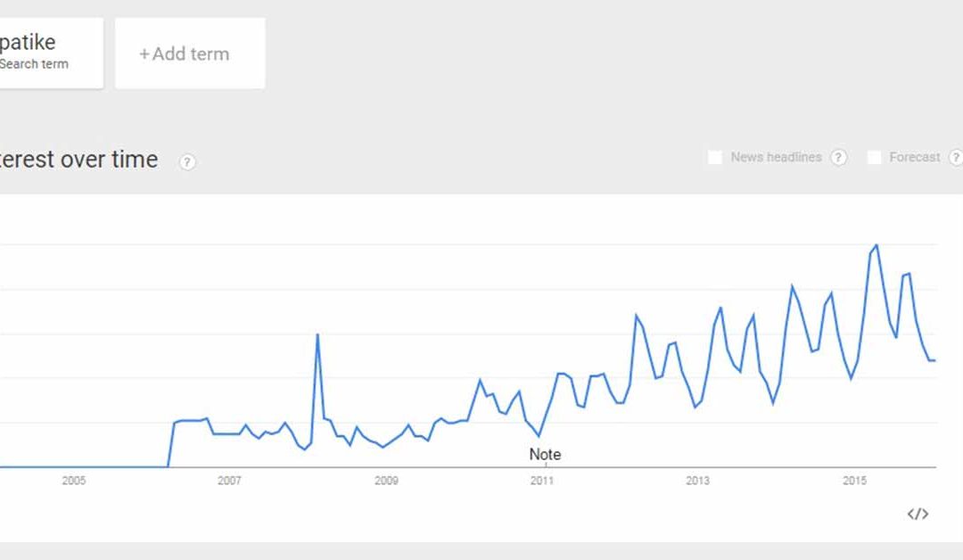Click the help icon beside Interest over time
This screenshot has width=963, height=560.
[x=187, y=162]
